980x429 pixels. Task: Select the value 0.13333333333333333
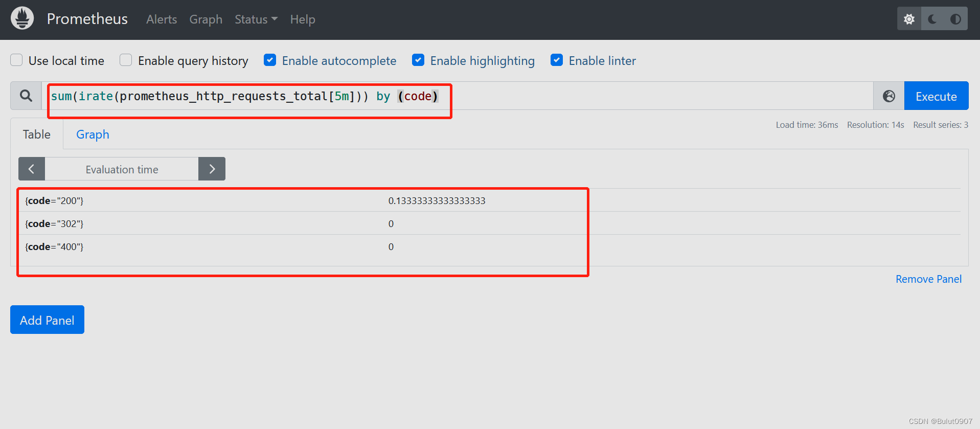click(437, 201)
